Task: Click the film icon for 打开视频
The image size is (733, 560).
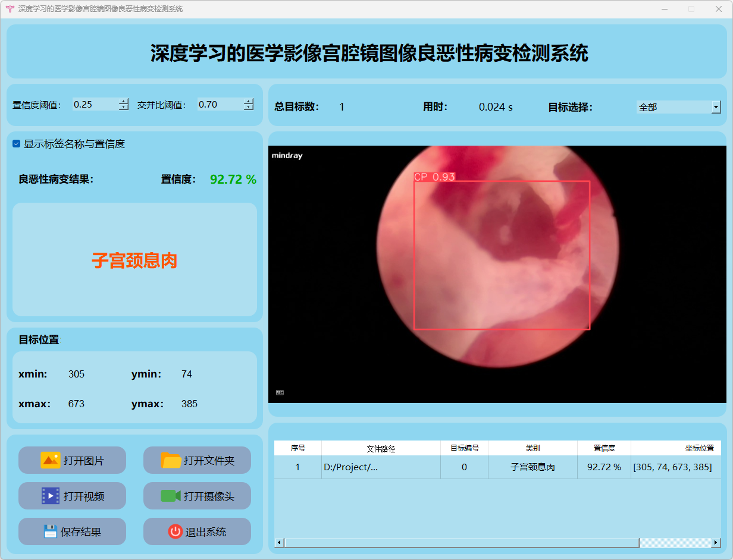Action: [51, 496]
